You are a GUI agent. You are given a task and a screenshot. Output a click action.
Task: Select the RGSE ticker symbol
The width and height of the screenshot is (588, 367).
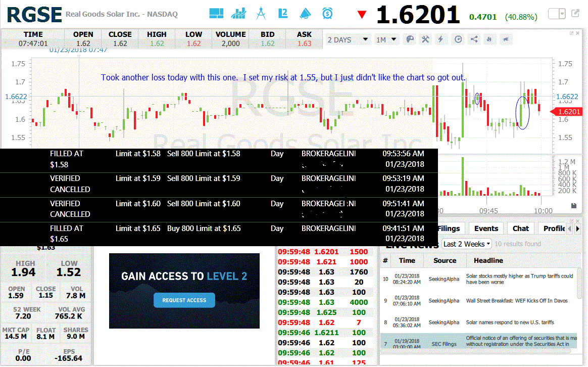tap(34, 15)
